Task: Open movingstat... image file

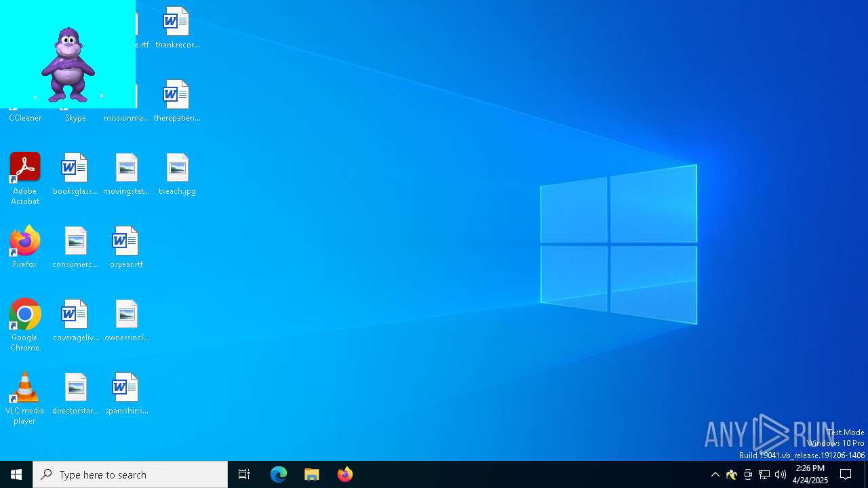Action: [x=126, y=175]
